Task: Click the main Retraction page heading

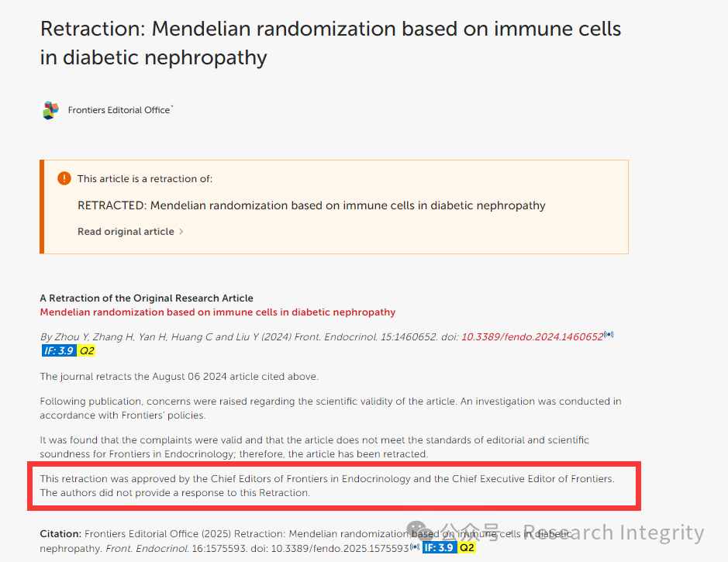Action: (x=330, y=43)
